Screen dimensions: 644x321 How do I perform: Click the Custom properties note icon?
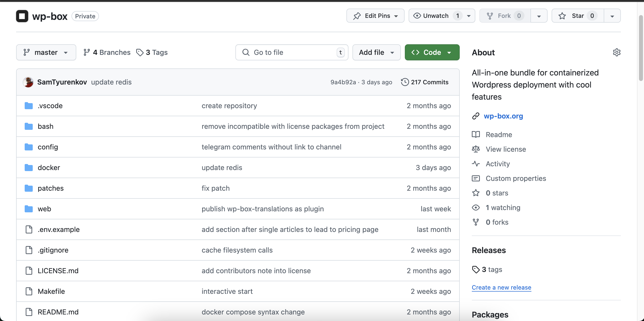pyautogui.click(x=476, y=178)
